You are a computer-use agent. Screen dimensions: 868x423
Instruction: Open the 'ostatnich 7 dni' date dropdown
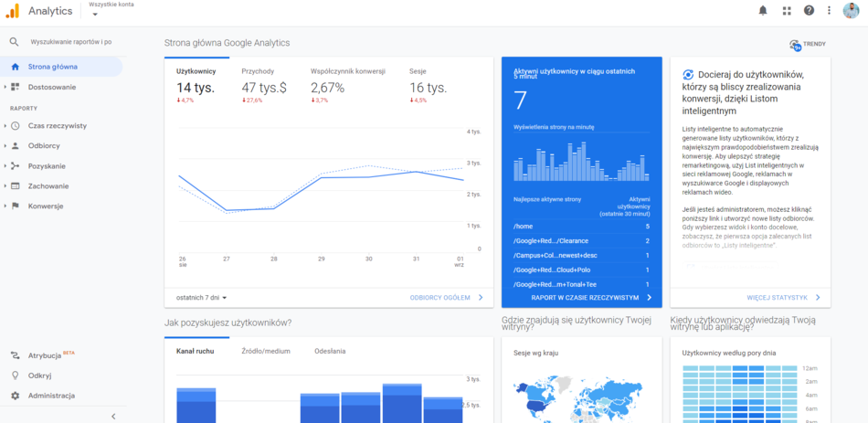pyautogui.click(x=202, y=298)
